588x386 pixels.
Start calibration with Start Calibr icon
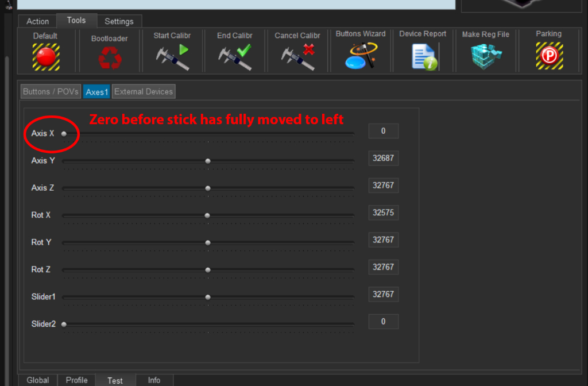click(x=172, y=57)
